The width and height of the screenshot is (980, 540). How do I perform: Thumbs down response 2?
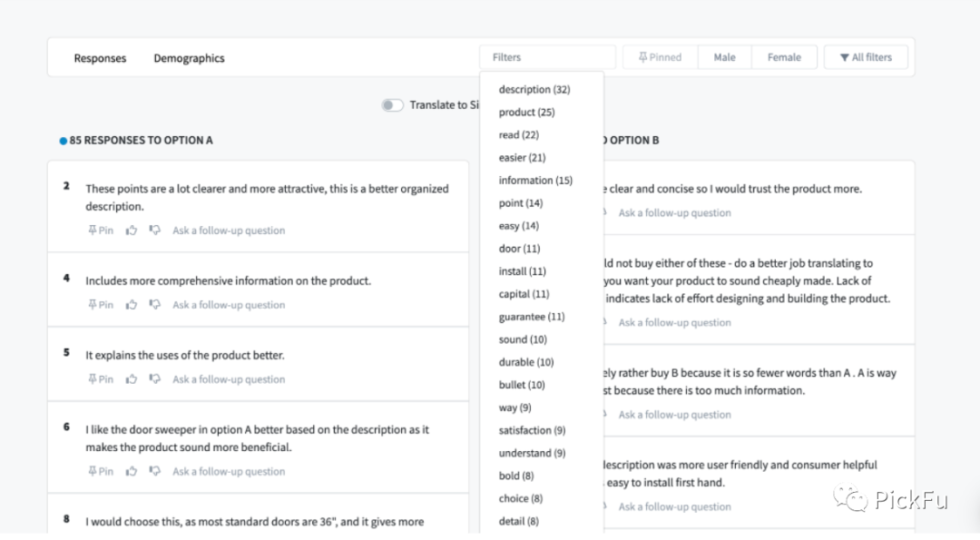tap(154, 230)
